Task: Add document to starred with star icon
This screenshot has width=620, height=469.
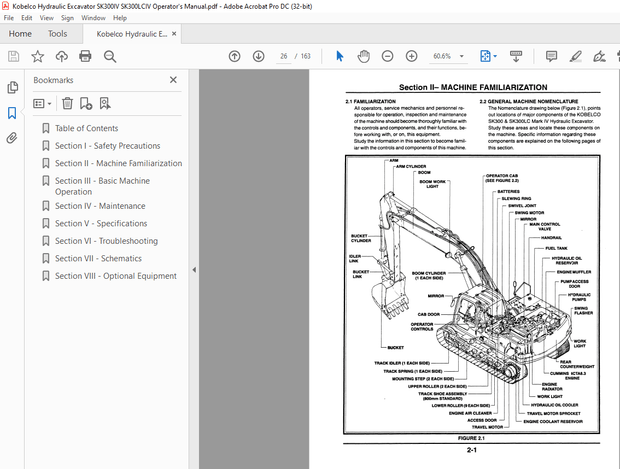Action: pyautogui.click(x=38, y=56)
